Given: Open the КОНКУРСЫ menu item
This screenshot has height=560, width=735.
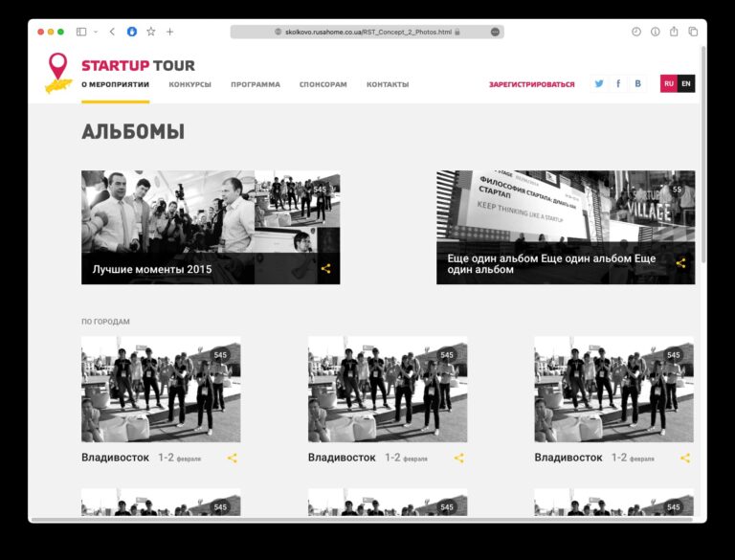Looking at the screenshot, I should point(189,84).
